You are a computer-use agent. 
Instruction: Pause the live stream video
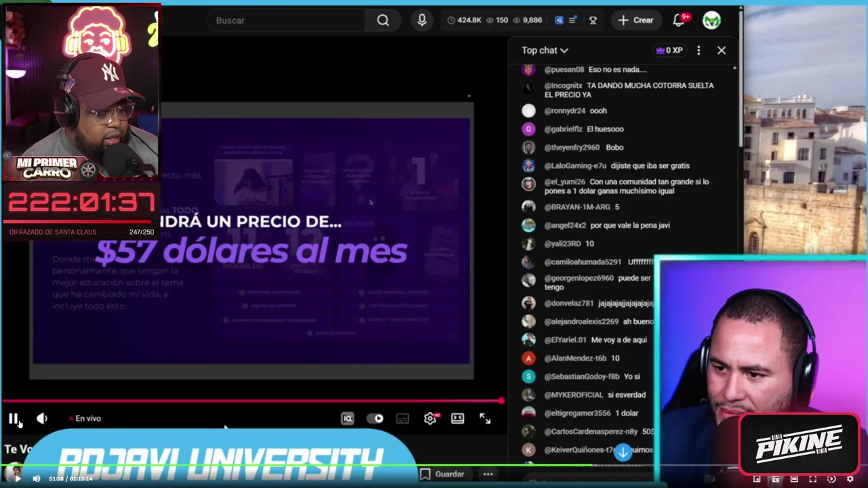(14, 419)
